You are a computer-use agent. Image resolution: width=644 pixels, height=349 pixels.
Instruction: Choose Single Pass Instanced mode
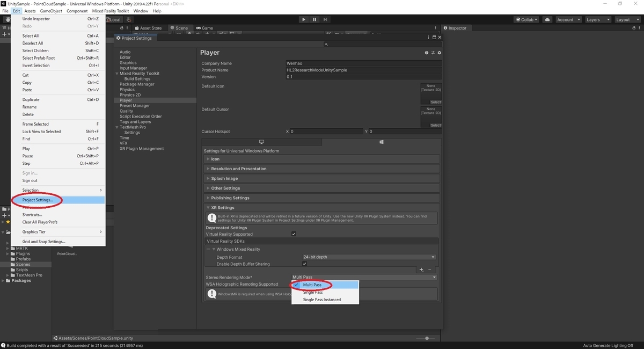pos(325,300)
